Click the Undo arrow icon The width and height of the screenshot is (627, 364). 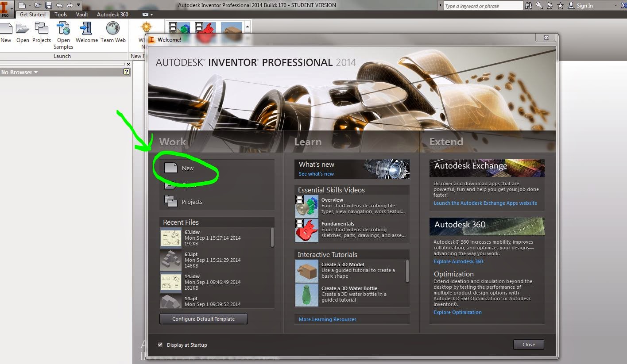(x=60, y=5)
